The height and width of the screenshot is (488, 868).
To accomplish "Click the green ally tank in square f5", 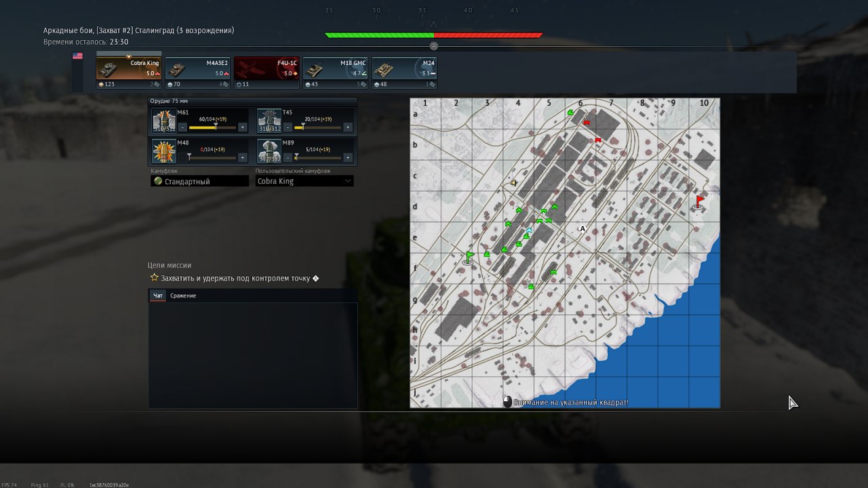I will pos(553,272).
